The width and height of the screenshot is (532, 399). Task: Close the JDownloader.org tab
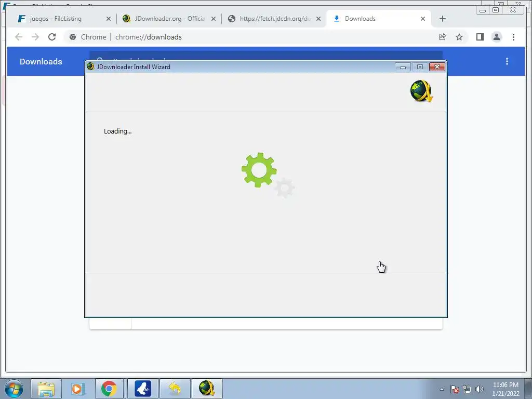(214, 19)
